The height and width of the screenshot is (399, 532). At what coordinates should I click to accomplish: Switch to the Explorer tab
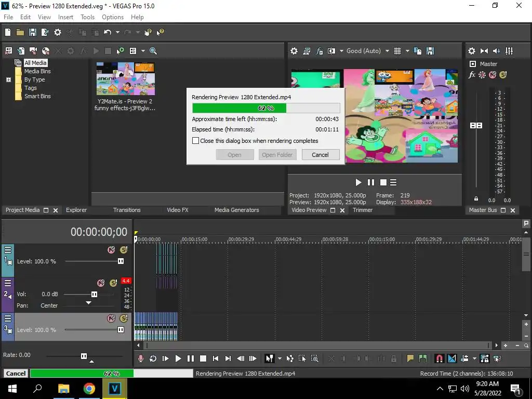76,210
